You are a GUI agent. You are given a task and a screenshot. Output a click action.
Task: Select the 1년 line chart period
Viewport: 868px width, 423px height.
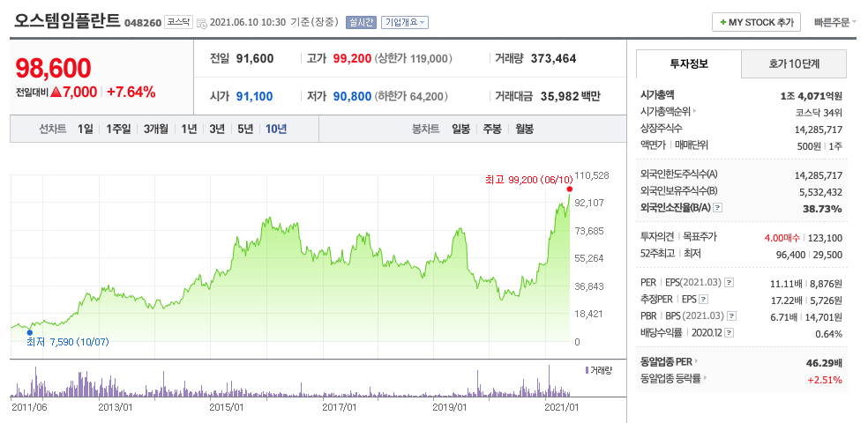click(x=189, y=129)
